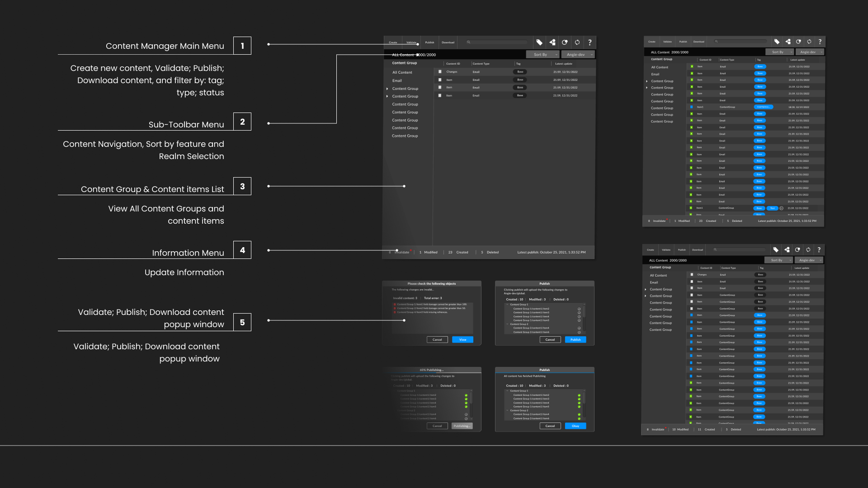
Task: Check the 'Changes' row checkbox in center window
Action: 440,72
